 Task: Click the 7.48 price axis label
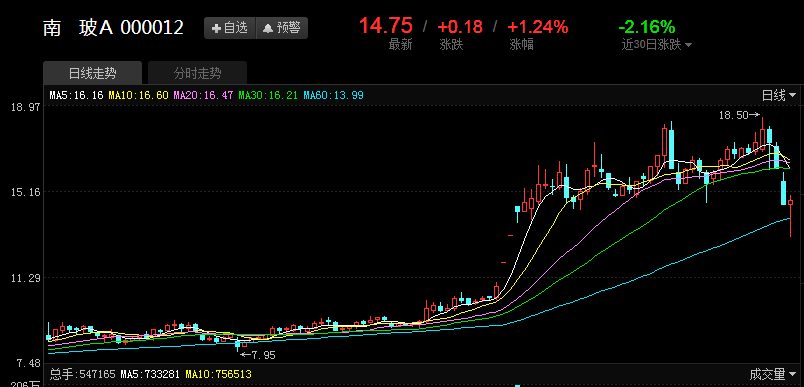[x=28, y=363]
